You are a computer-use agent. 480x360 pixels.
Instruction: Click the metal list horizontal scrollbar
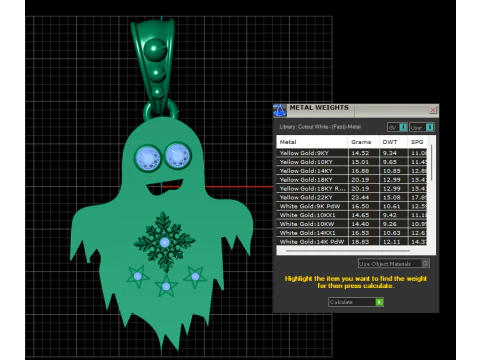click(348, 251)
